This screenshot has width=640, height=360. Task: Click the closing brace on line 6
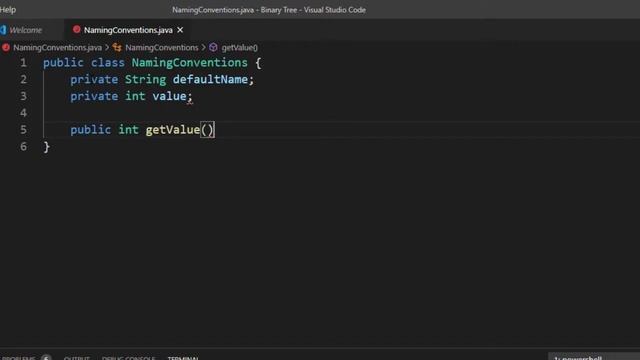click(47, 147)
